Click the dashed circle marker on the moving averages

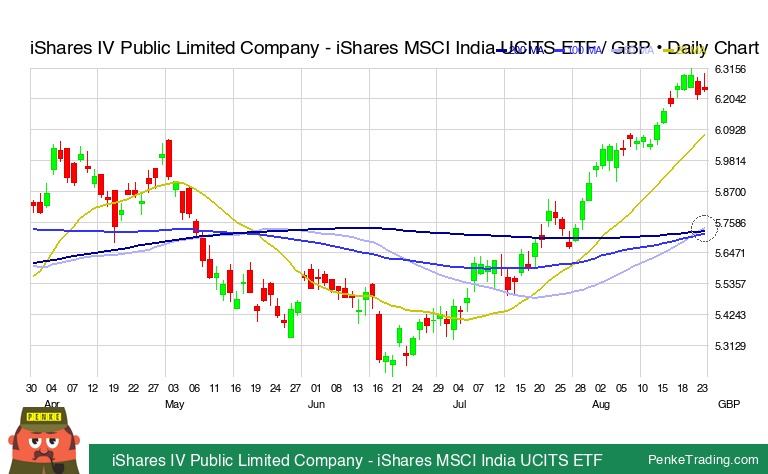704,228
